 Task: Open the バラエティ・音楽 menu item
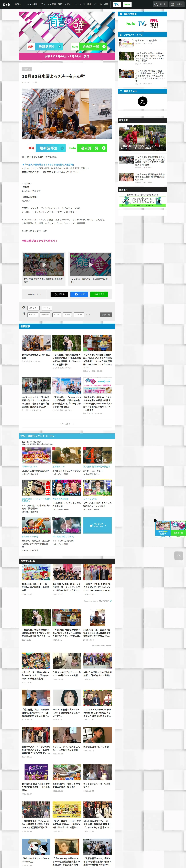coord(48,4)
